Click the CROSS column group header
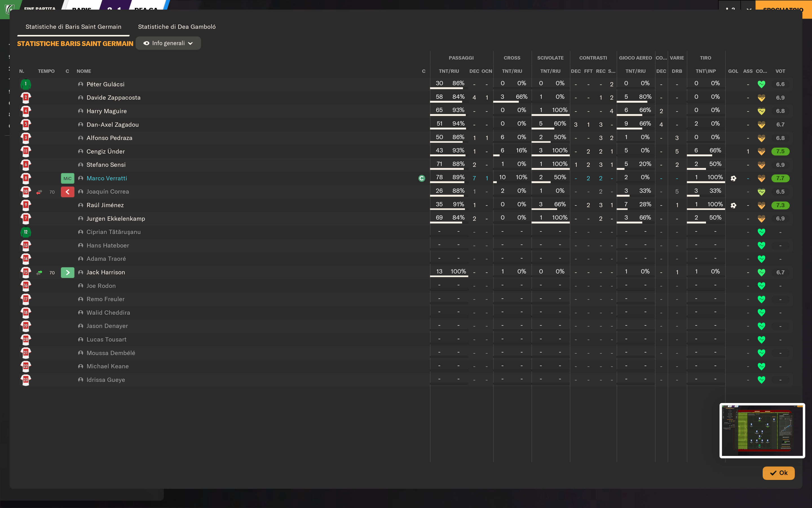Image resolution: width=812 pixels, height=508 pixels. pyautogui.click(x=512, y=58)
